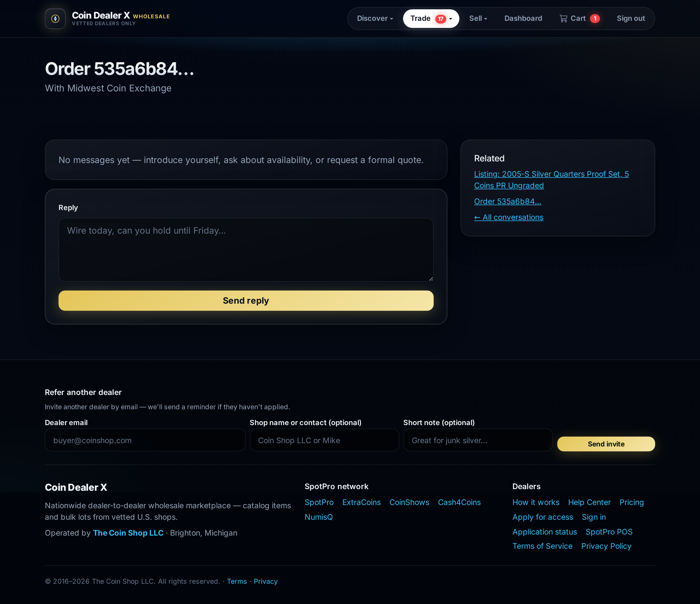Click the Dealer email input field

click(x=145, y=440)
